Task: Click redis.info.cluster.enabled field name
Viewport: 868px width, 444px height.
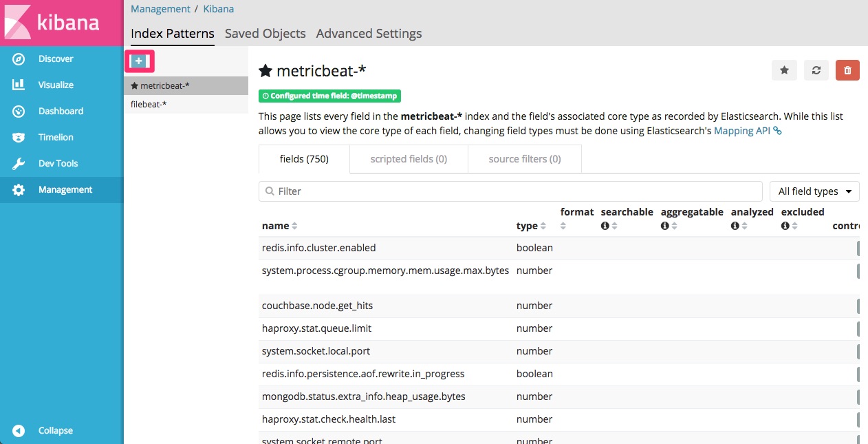Action: (x=318, y=248)
